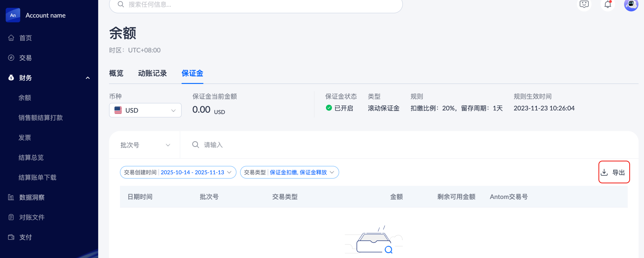Open the chat assistant smiley icon
This screenshot has width=644, height=258.
click(x=584, y=4)
